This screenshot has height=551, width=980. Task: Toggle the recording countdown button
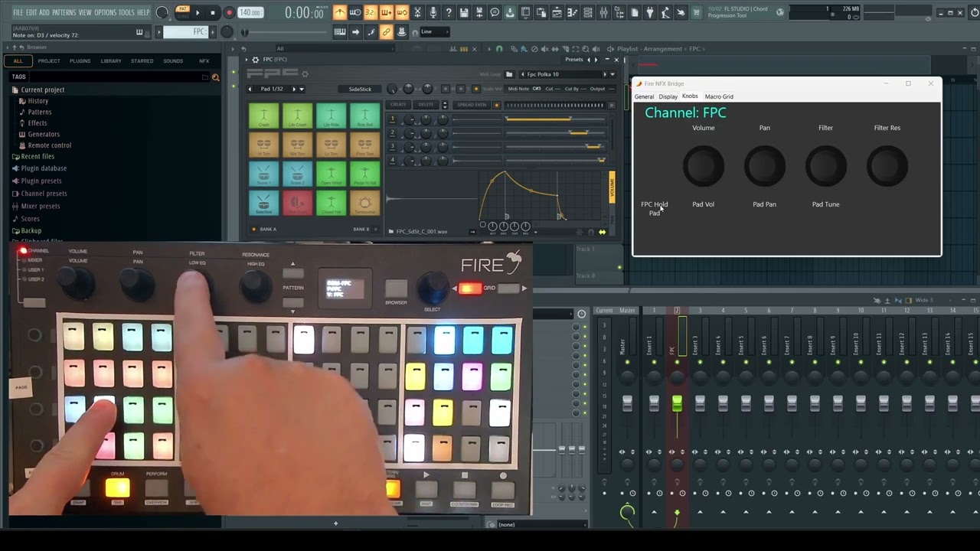coord(371,12)
